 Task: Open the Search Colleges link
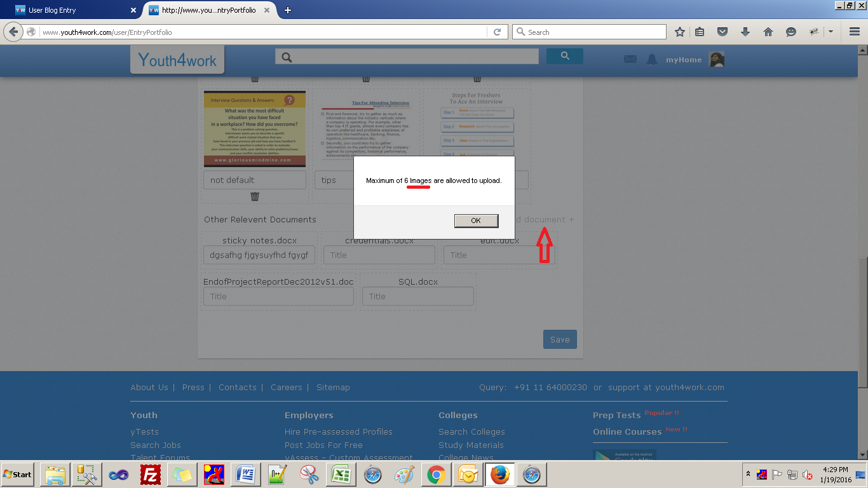pyautogui.click(x=471, y=431)
